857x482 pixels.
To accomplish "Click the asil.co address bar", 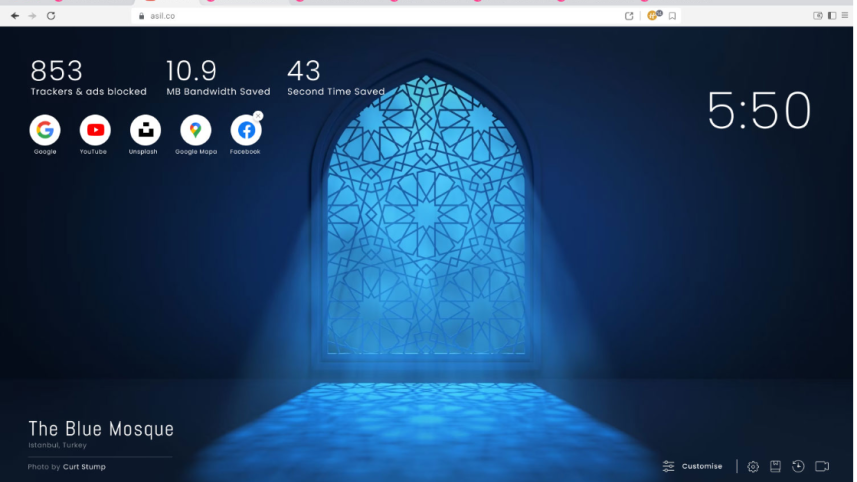I will [x=380, y=16].
